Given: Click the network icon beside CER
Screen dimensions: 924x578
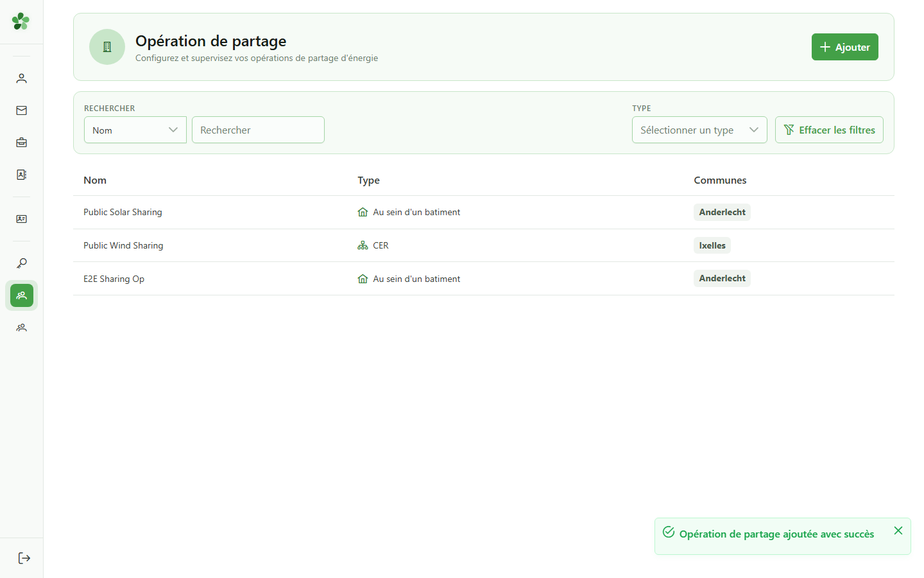Looking at the screenshot, I should pos(363,245).
